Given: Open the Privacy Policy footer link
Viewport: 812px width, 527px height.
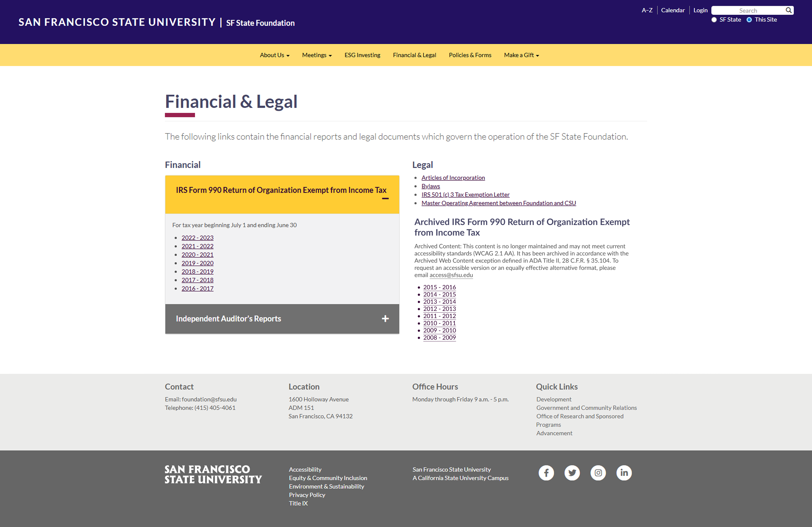Looking at the screenshot, I should (307, 495).
